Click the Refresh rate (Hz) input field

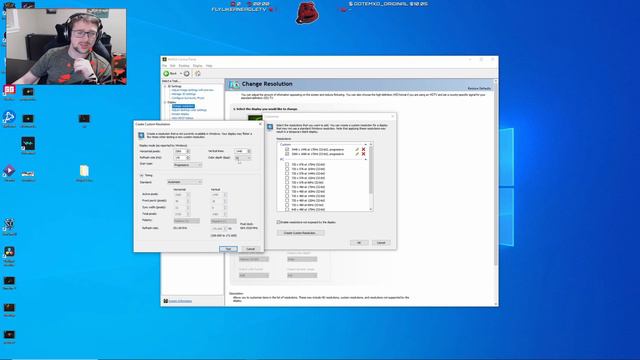pos(180,158)
